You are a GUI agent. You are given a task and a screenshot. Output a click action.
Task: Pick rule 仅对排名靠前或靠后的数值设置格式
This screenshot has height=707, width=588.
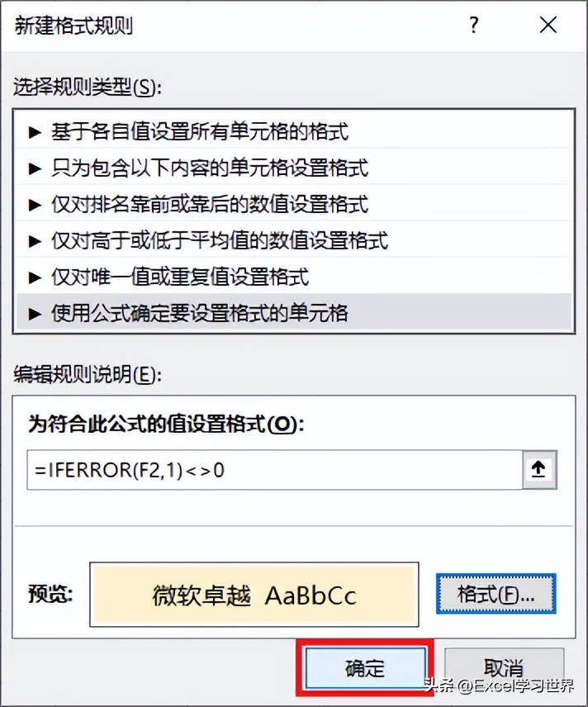(210, 204)
